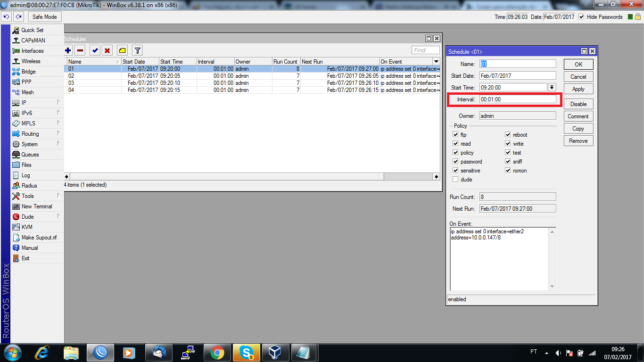Click the Undo arrow in WinBox toolbar
This screenshot has width=644, height=362.
(7, 17)
